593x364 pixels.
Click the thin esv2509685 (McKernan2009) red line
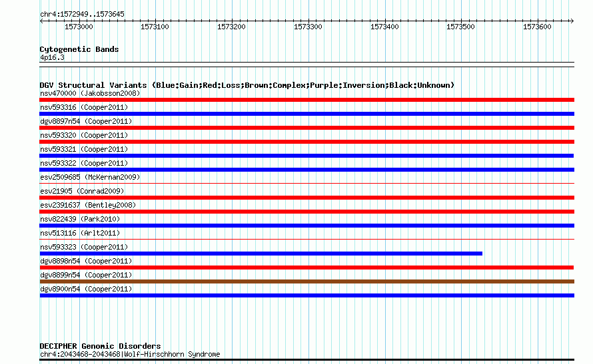click(306, 184)
